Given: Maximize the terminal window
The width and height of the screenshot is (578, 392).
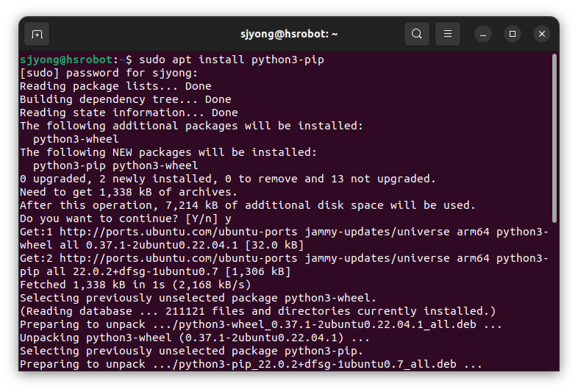Looking at the screenshot, I should (x=513, y=34).
